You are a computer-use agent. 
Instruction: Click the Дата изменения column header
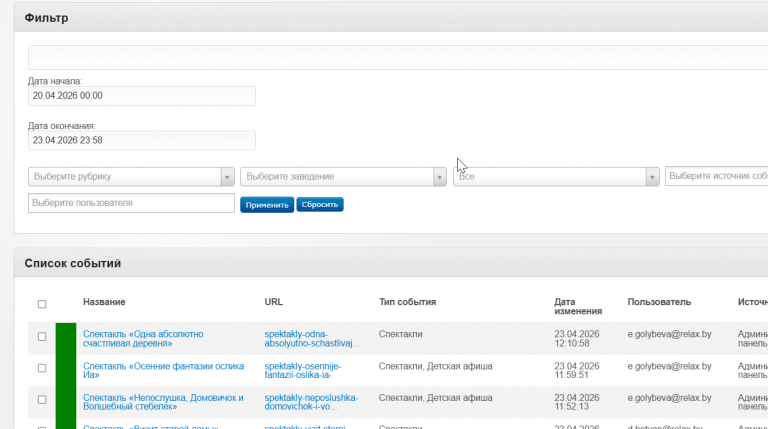point(578,307)
